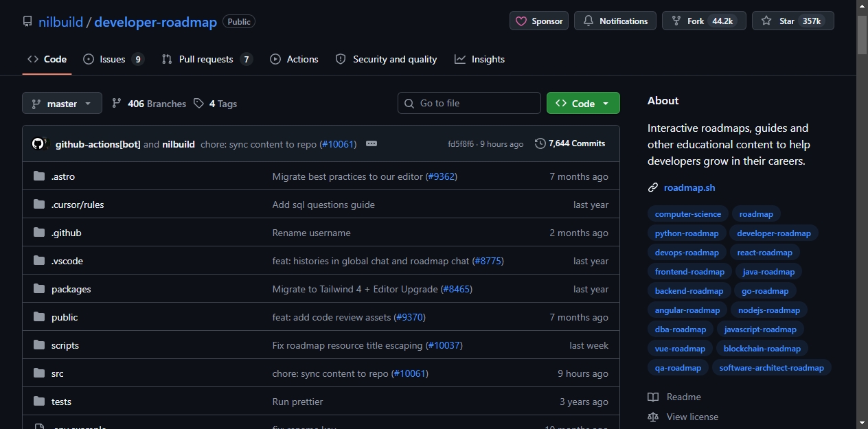This screenshot has width=868, height=429.
Task: Click the folder icon for public
Action: (39, 317)
